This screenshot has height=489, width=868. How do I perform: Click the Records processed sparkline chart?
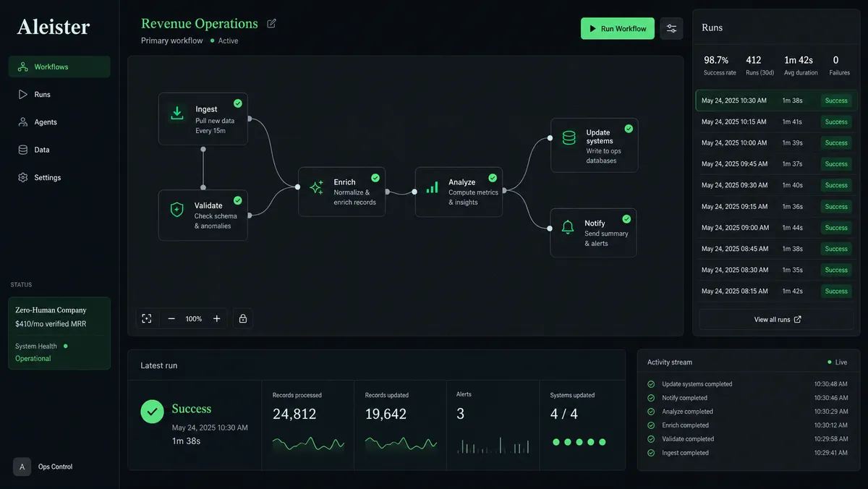pos(308,443)
